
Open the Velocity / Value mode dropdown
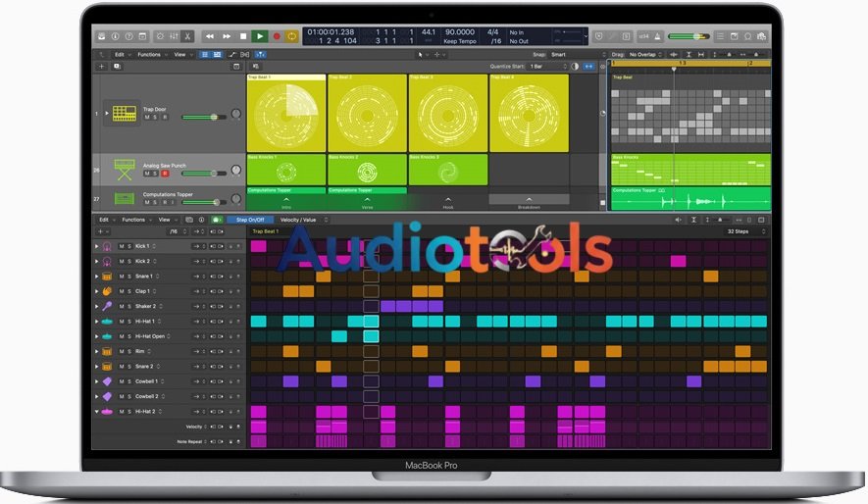tap(302, 220)
